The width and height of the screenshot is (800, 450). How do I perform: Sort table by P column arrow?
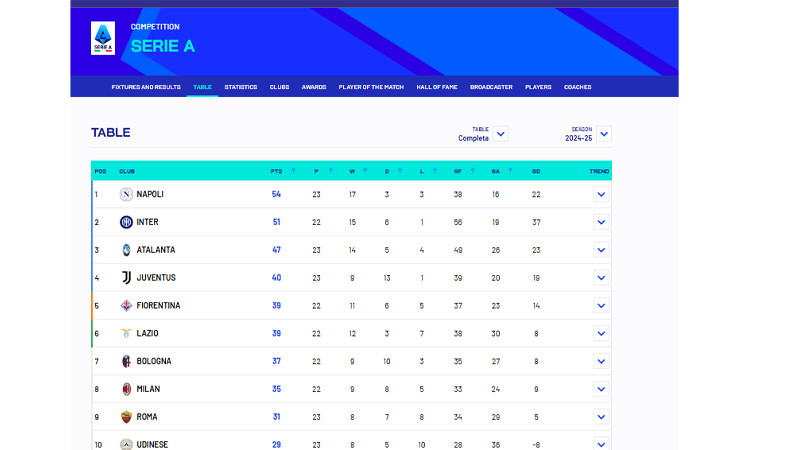[331, 171]
